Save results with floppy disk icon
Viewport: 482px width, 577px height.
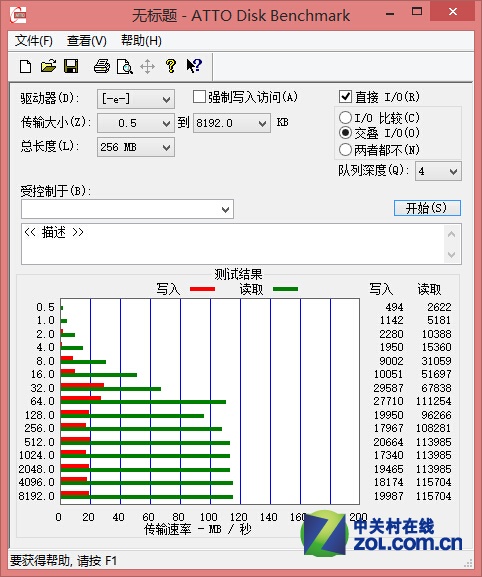[71, 66]
